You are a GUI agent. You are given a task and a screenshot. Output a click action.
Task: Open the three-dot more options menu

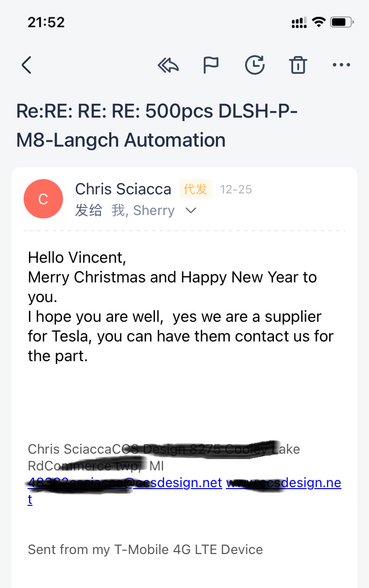[341, 65]
